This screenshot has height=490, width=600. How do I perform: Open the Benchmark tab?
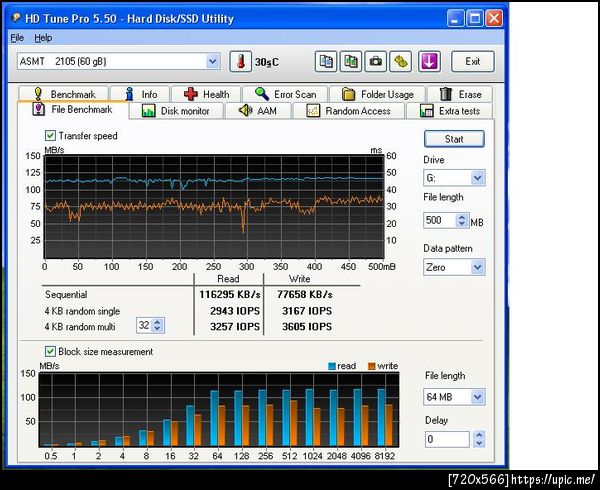[x=64, y=94]
